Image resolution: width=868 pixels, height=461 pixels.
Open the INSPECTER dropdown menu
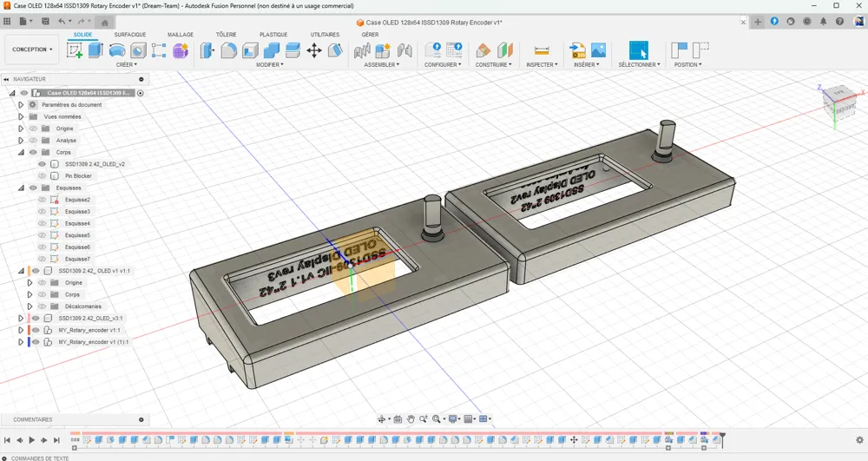[x=542, y=65]
